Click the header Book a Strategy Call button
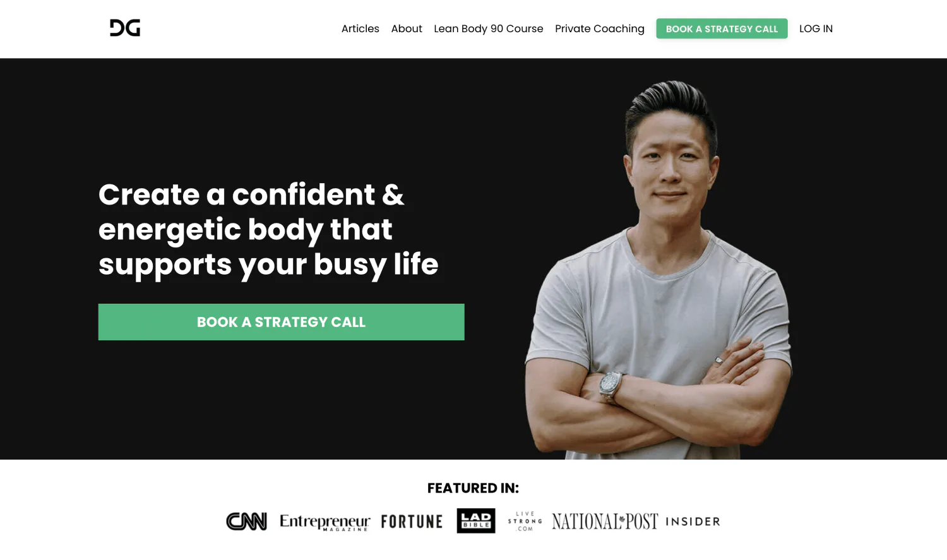This screenshot has width=947, height=560. coord(722,28)
